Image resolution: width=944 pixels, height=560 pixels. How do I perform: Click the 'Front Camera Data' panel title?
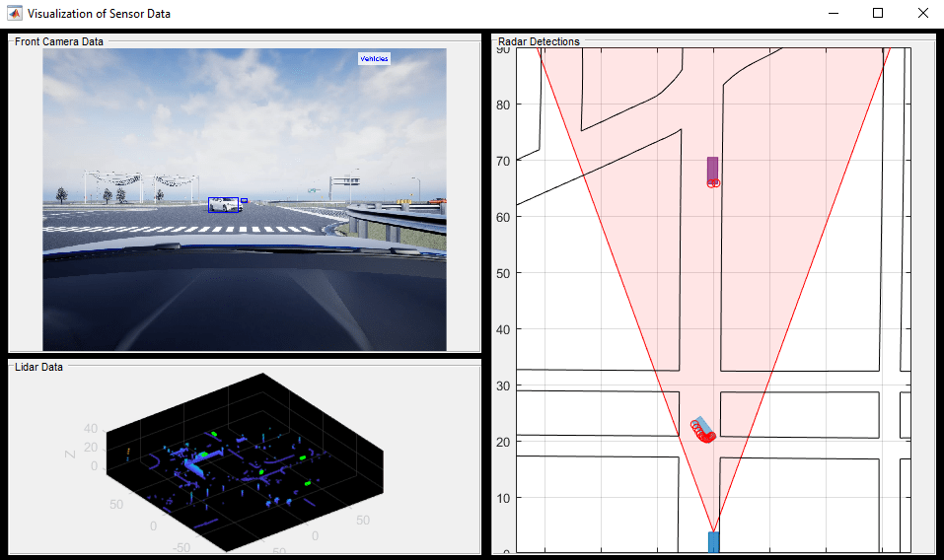pos(59,41)
